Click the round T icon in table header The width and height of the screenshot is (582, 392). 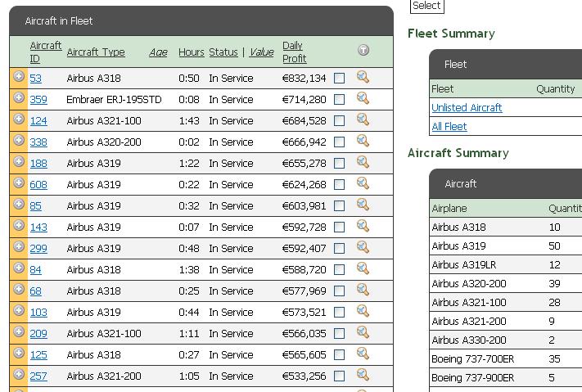tap(363, 50)
